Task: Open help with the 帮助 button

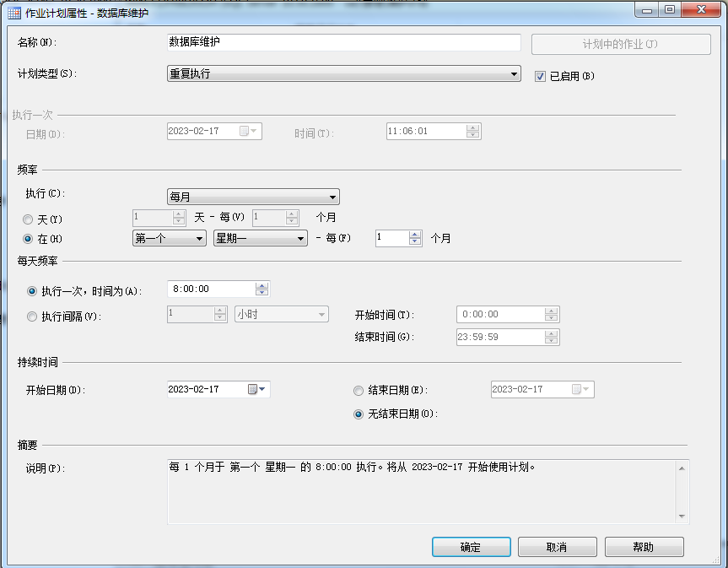Action: point(644,547)
